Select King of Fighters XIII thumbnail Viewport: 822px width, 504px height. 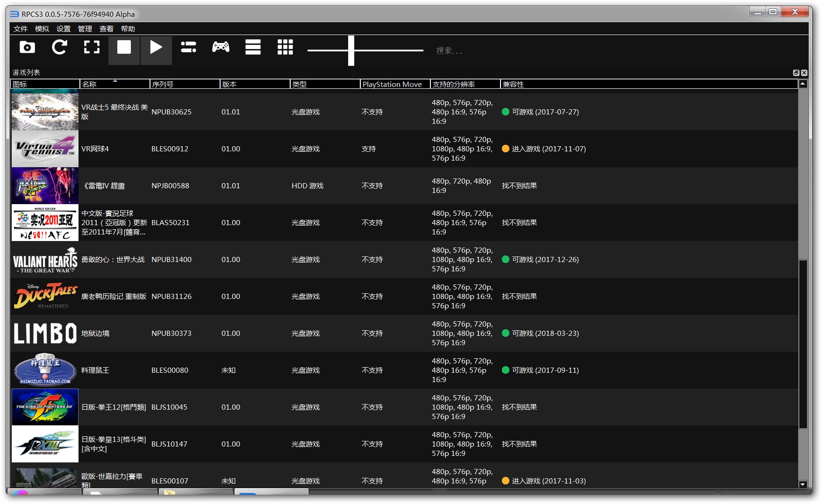(x=45, y=444)
